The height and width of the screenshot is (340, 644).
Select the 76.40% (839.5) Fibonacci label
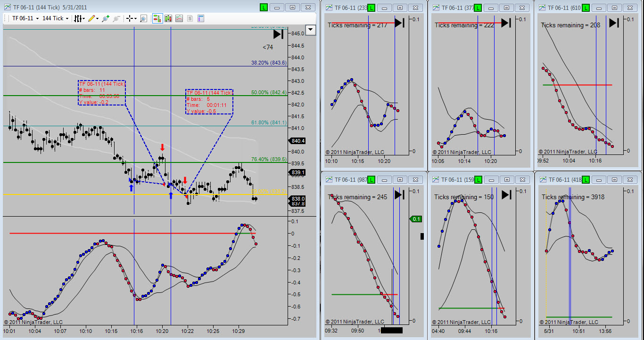coord(269,159)
